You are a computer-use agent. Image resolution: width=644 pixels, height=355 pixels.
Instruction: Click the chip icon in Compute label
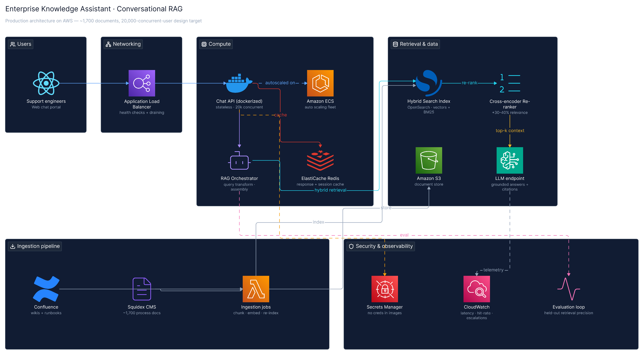click(x=204, y=44)
